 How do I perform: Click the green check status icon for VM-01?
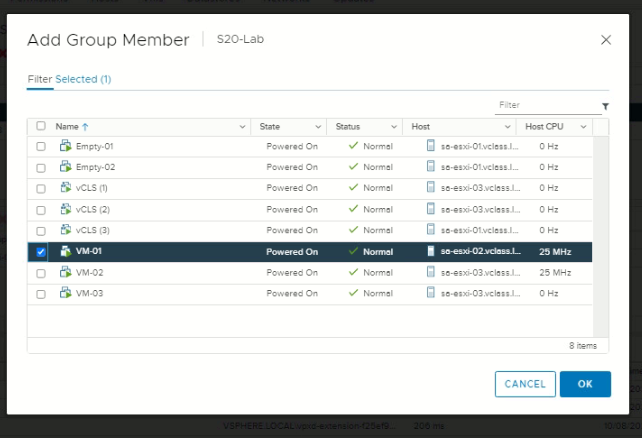[353, 251]
